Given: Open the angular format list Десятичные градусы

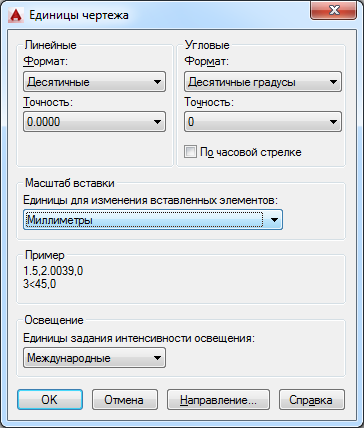Looking at the screenshot, I should pyautogui.click(x=263, y=82).
